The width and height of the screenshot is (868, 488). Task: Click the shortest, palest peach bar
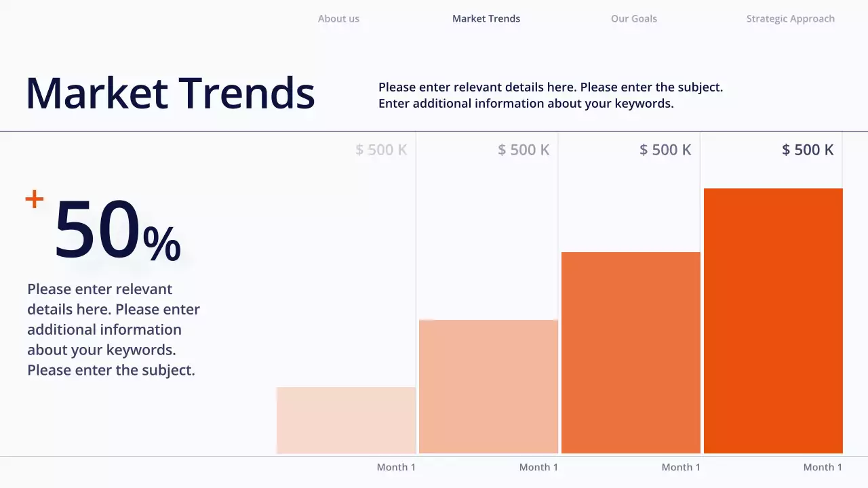[x=346, y=420]
